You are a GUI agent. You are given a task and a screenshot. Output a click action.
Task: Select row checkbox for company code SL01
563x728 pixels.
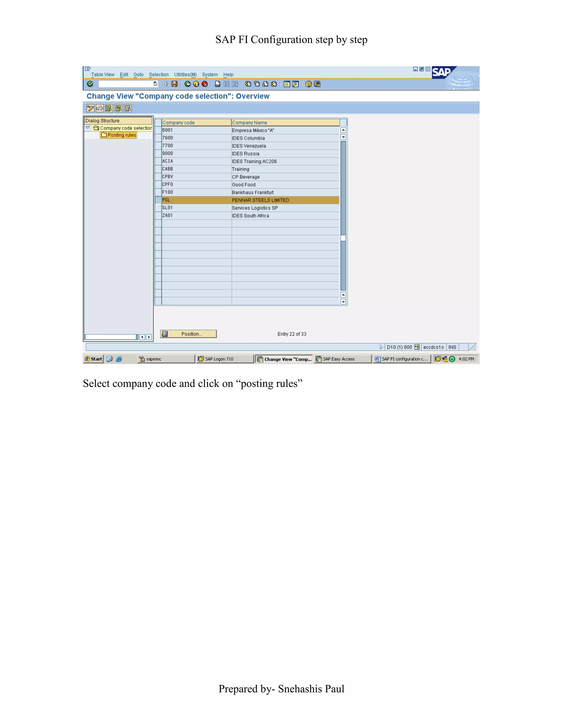point(158,208)
